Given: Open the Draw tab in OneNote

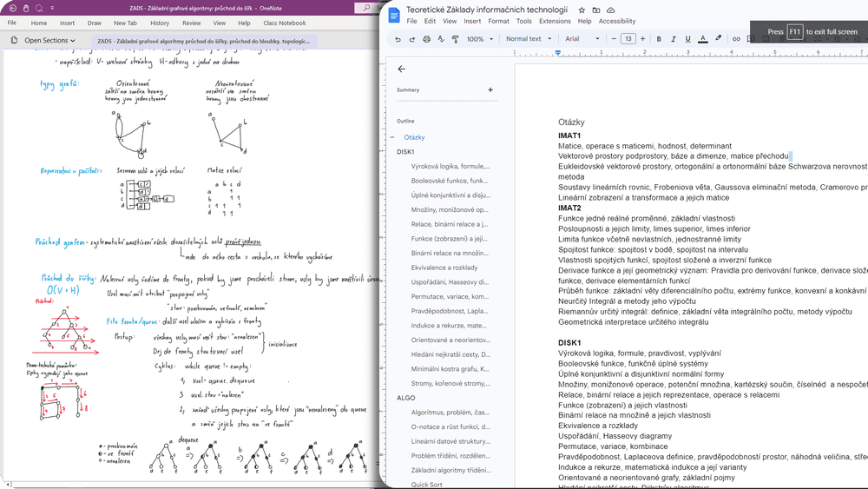Looking at the screenshot, I should click(94, 23).
